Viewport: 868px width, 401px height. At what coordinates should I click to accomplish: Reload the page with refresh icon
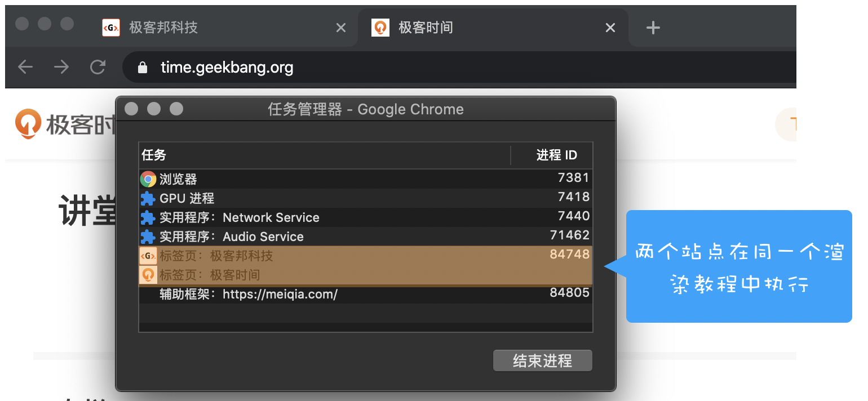click(98, 68)
